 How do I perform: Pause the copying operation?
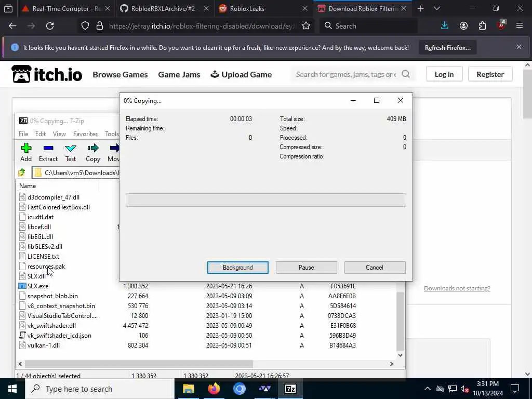pos(307,268)
